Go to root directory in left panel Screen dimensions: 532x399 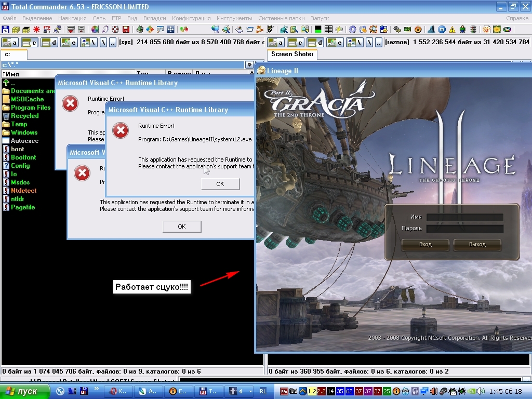tap(103, 43)
